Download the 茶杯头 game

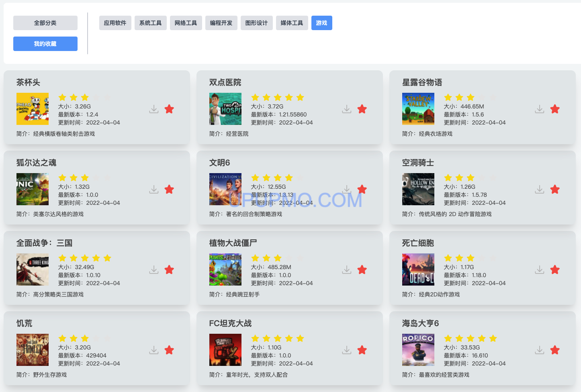coord(154,109)
